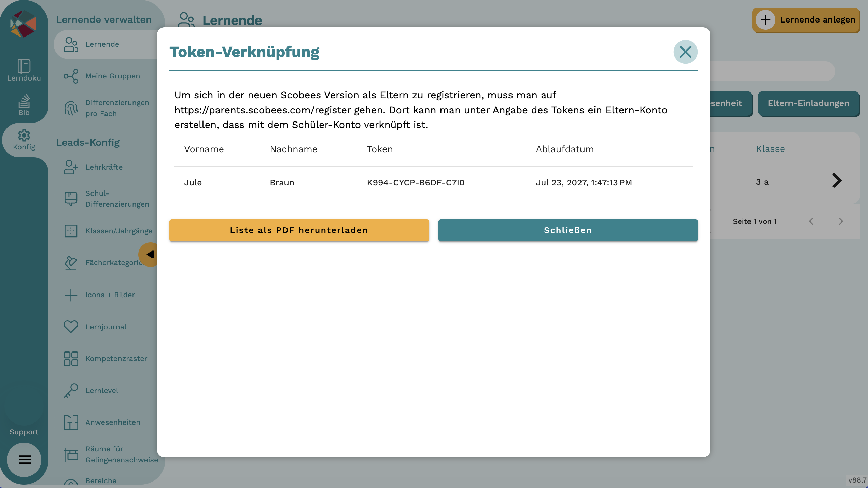Click the Klassen/Jahrgänge dotted-square icon
868x488 pixels.
tap(71, 231)
